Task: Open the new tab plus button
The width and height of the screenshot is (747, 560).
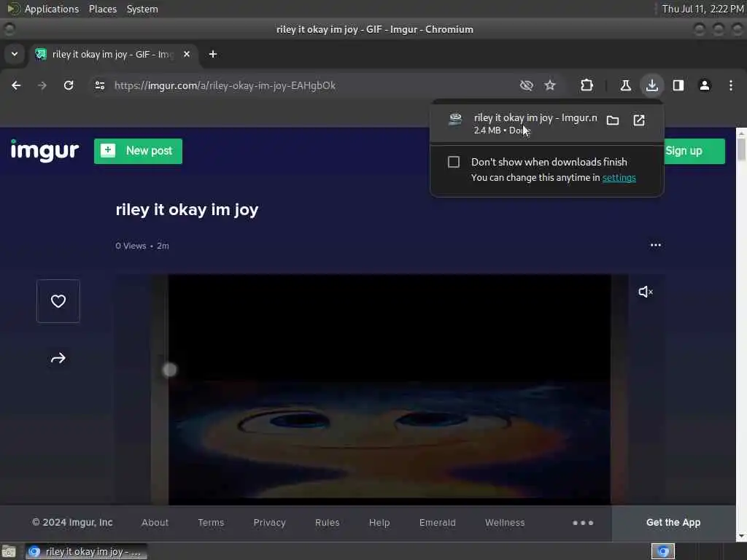Action: click(213, 54)
